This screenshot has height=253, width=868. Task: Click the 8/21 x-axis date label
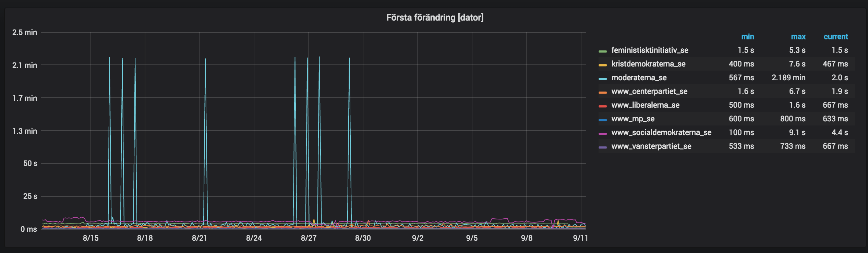point(200,238)
